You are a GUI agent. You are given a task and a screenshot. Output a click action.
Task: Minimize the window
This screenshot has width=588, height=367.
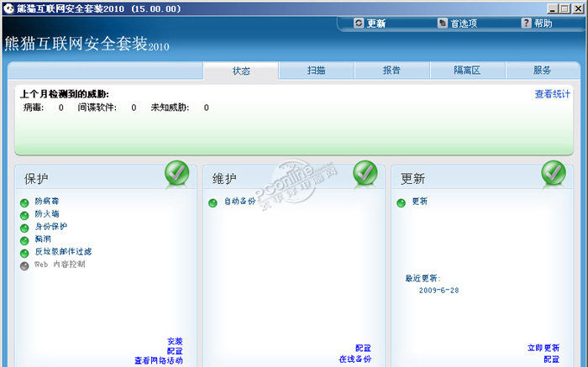(553, 8)
